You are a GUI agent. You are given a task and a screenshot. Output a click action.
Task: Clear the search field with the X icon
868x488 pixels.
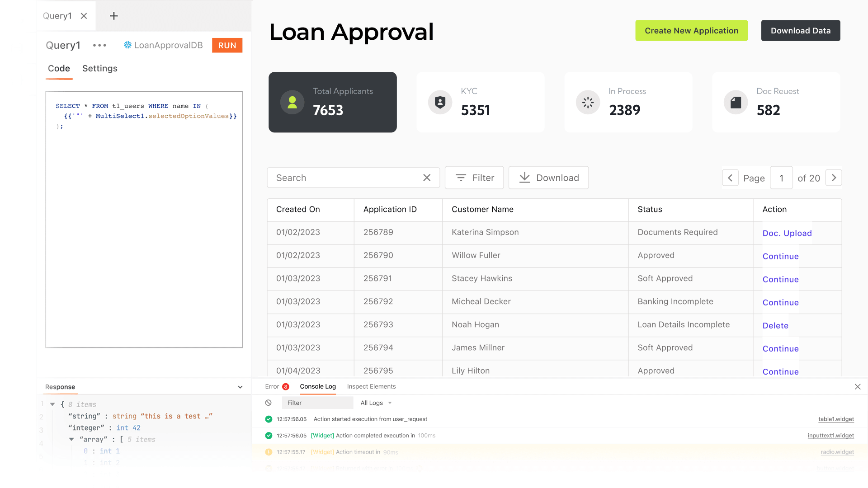(427, 178)
